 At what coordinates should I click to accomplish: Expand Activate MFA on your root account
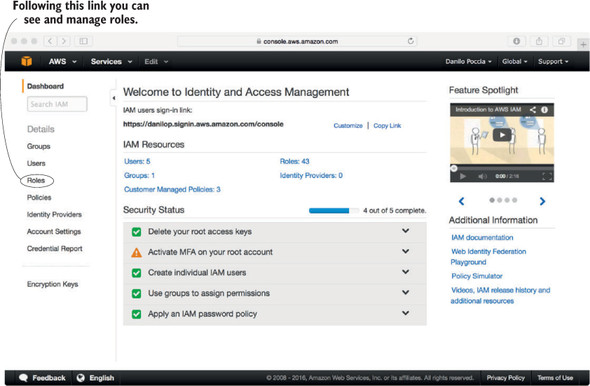pyautogui.click(x=405, y=251)
